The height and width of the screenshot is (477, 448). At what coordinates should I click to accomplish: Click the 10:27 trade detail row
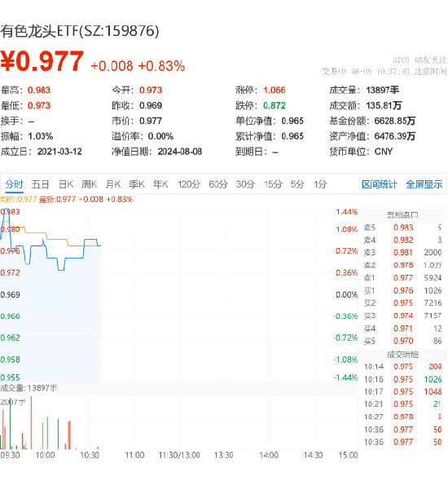tap(402, 417)
